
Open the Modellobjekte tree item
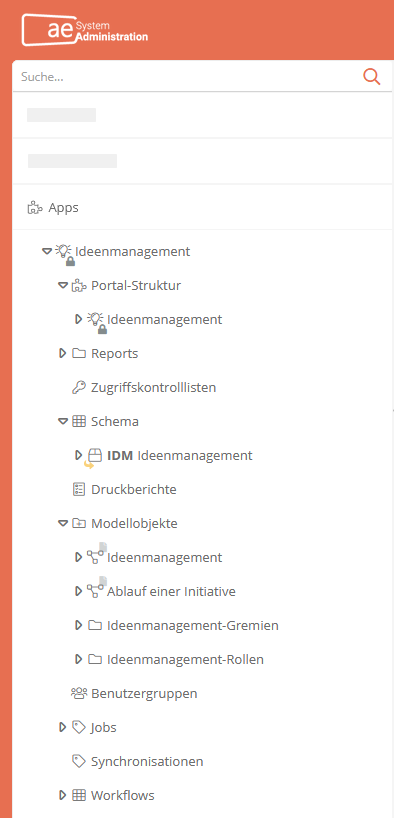pyautogui.click(x=134, y=523)
